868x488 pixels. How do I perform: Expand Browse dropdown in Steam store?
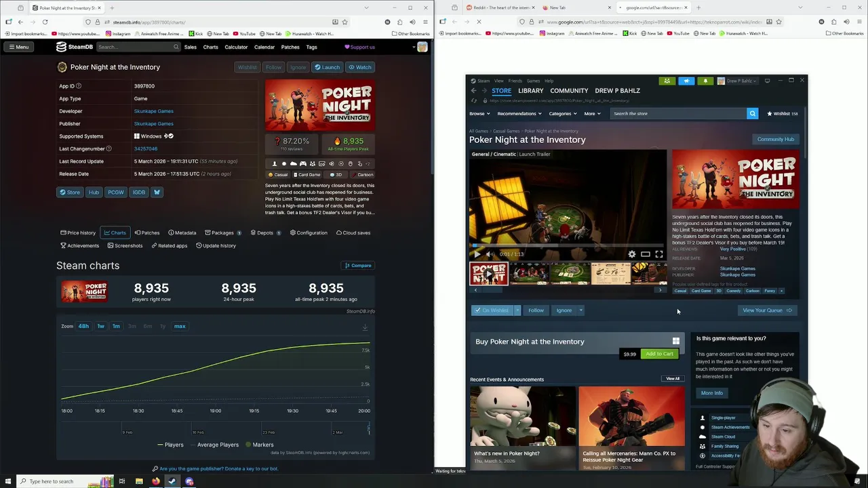479,114
